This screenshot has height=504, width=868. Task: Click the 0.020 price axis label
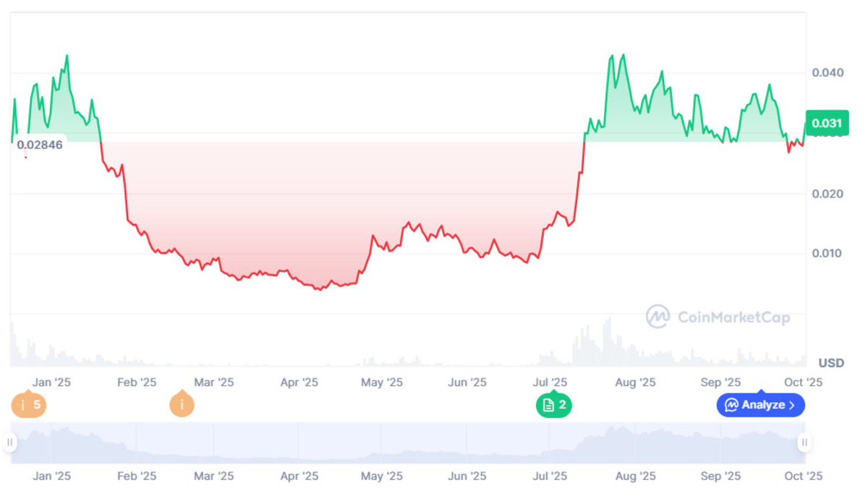click(827, 194)
